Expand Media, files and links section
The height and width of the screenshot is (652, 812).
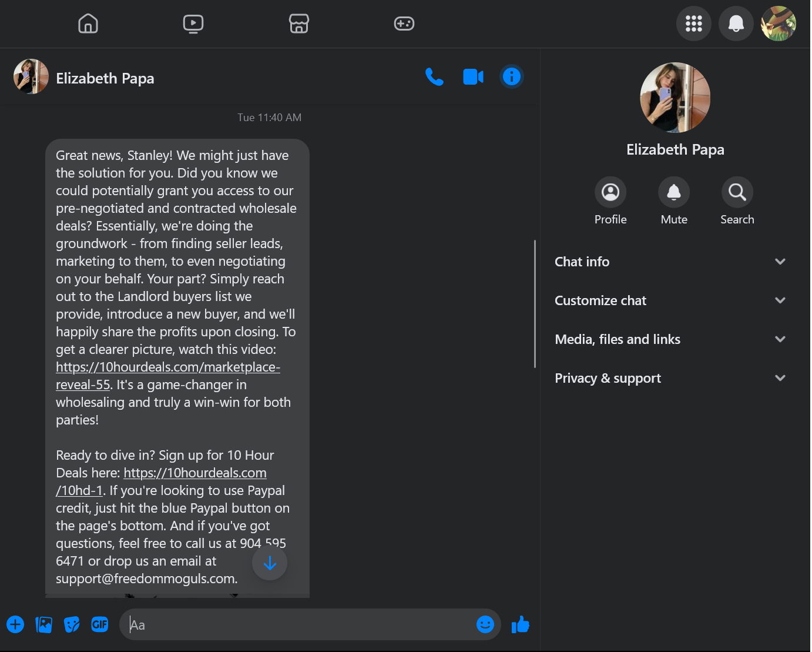click(x=670, y=339)
